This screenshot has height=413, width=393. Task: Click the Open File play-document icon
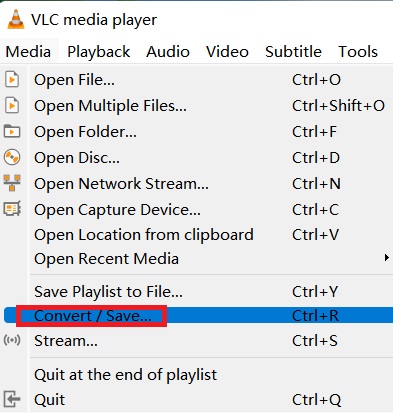click(12, 80)
